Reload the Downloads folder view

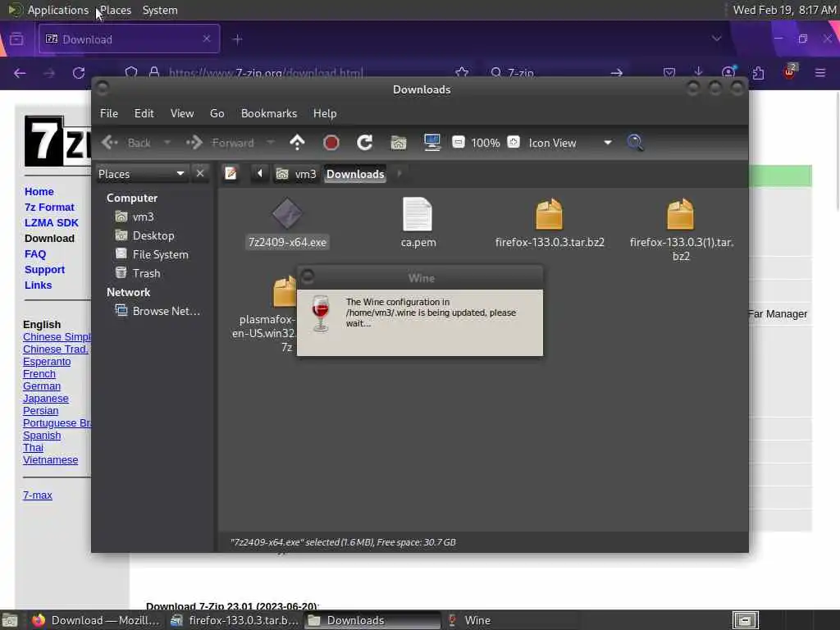tap(365, 143)
